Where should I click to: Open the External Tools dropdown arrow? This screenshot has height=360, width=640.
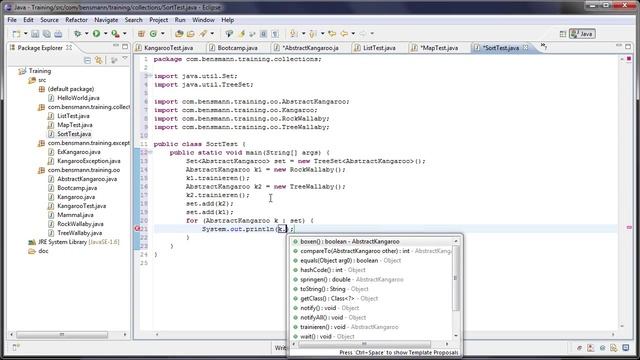125,34
